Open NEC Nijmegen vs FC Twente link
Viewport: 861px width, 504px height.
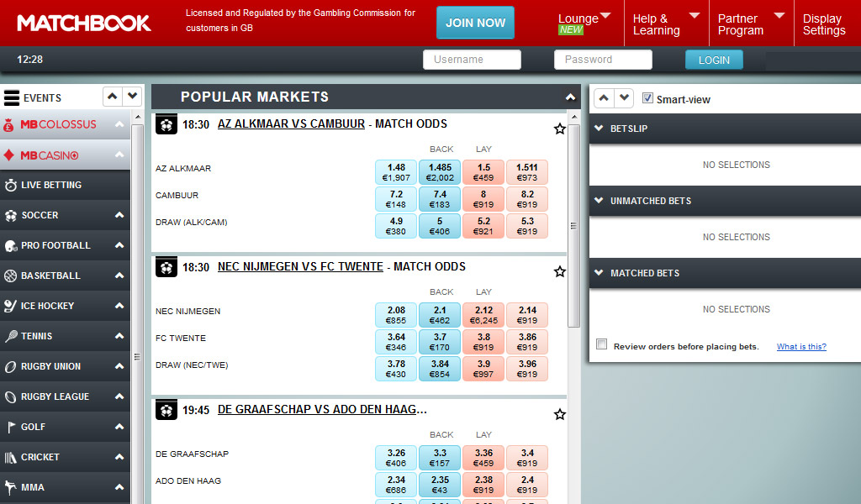click(300, 266)
